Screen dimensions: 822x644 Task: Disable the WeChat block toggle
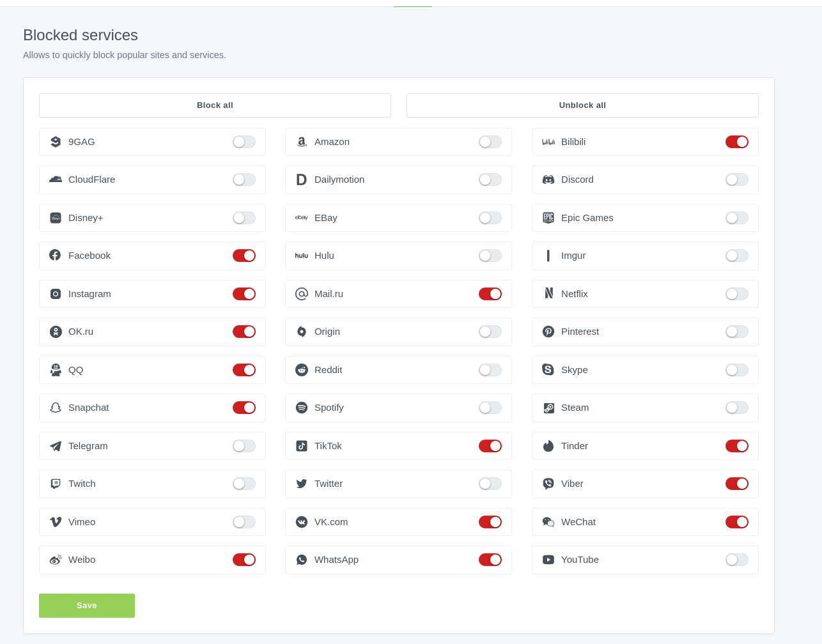[737, 522]
